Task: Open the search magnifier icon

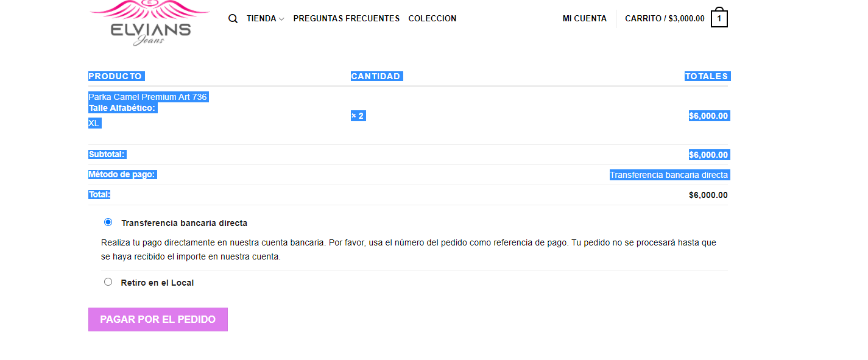Action: [233, 19]
